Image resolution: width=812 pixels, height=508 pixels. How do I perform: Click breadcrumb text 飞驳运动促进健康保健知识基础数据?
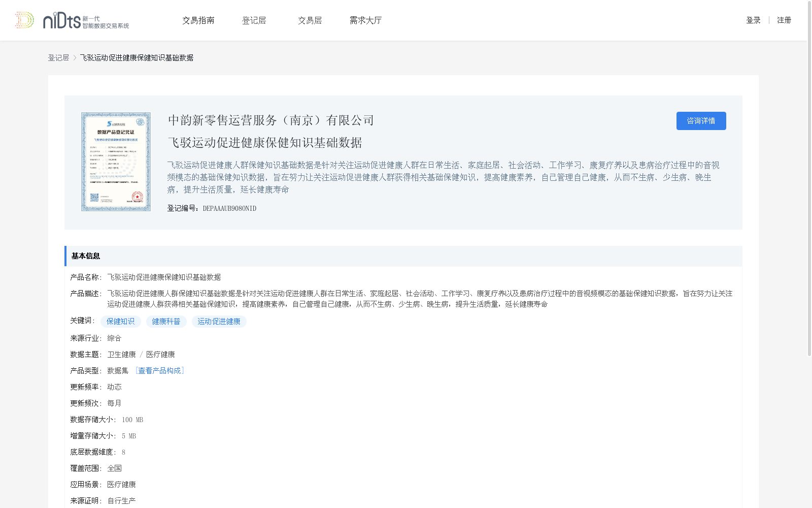point(137,58)
